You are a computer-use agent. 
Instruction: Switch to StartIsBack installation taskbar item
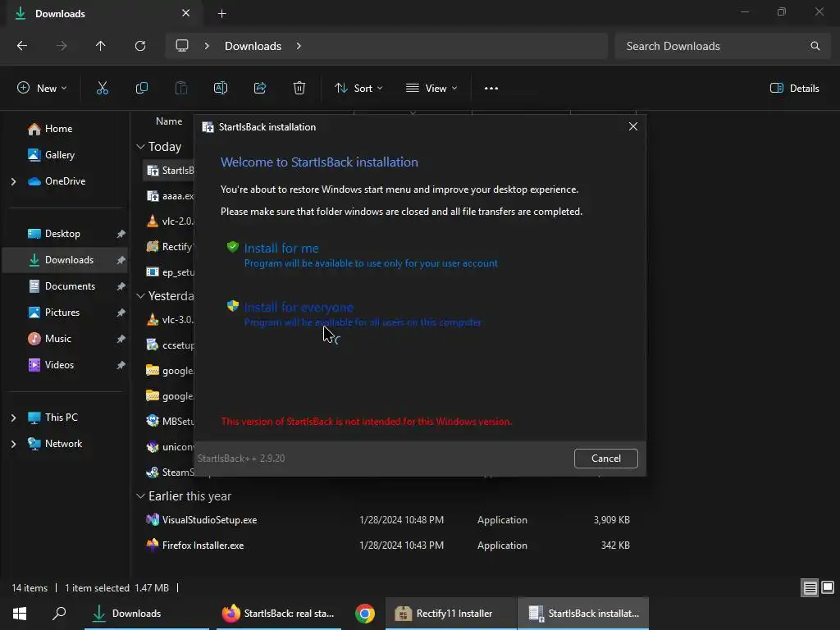(x=583, y=614)
